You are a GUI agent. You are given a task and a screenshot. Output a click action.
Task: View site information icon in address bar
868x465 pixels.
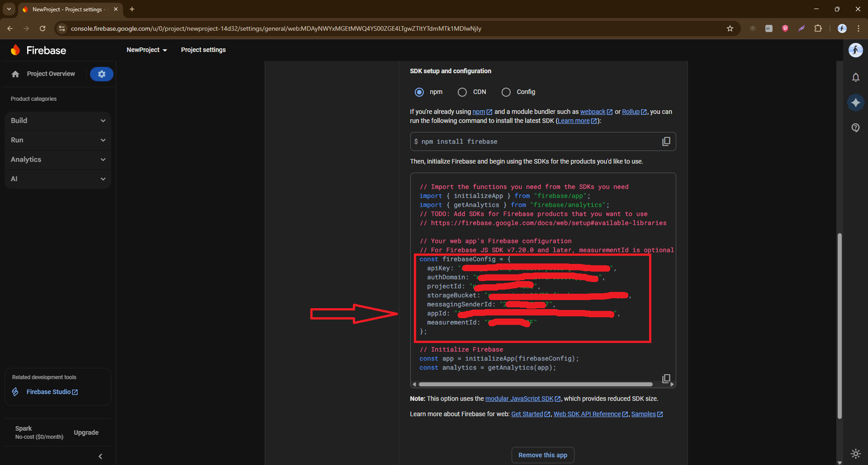tap(62, 28)
